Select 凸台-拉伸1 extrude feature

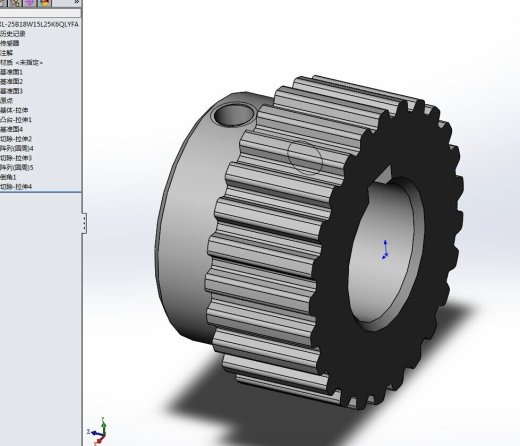pos(16,120)
